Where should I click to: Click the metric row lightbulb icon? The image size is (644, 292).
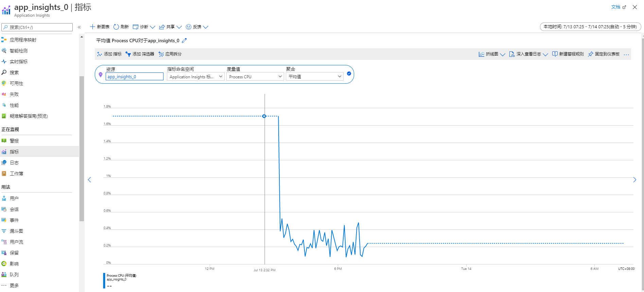[x=101, y=75]
